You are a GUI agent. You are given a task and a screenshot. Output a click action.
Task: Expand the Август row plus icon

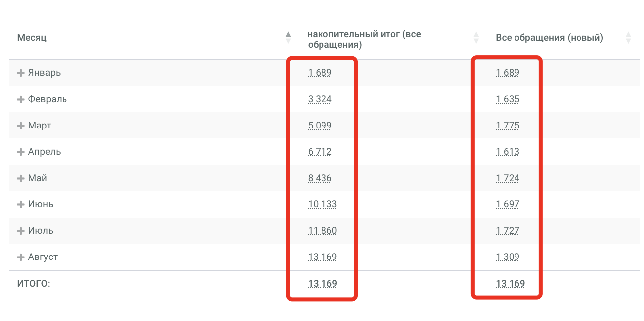click(21, 257)
